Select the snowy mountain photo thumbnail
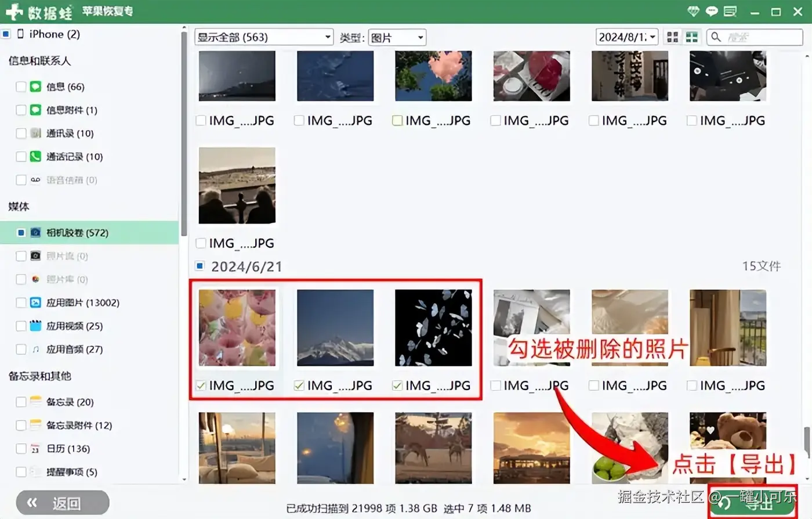 coord(335,328)
